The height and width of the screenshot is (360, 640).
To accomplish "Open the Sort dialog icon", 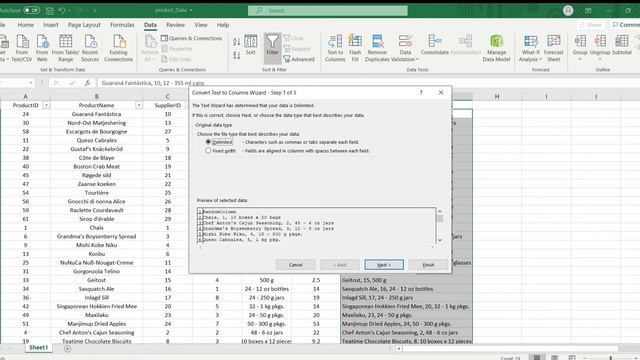I will click(x=250, y=45).
